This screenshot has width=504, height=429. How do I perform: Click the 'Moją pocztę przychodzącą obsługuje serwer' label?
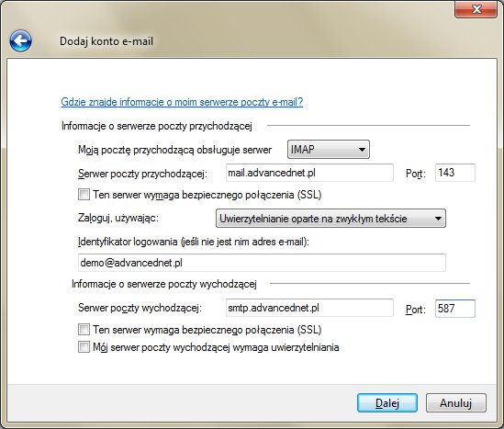[x=174, y=150]
